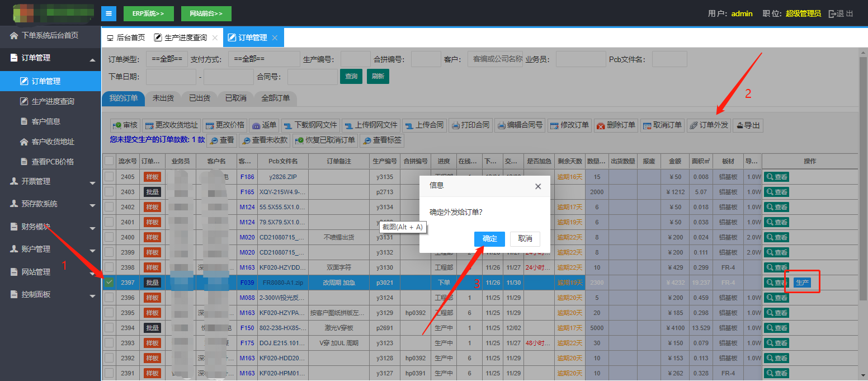
Task: Click the 审核 toolbar button
Action: click(x=125, y=125)
